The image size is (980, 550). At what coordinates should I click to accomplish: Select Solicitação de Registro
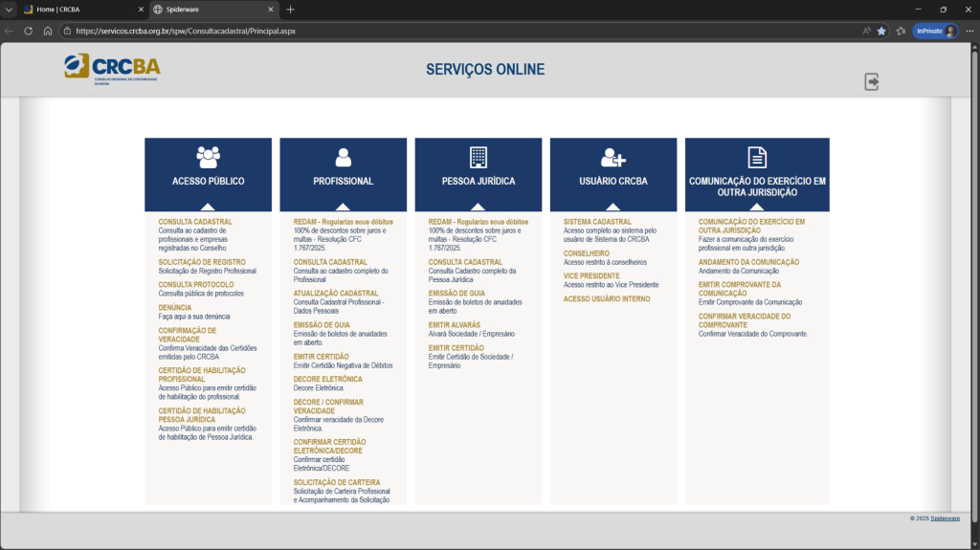(202, 262)
